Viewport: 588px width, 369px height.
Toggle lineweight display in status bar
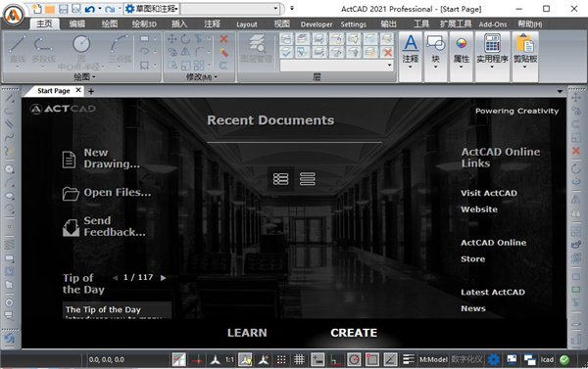tap(409, 359)
